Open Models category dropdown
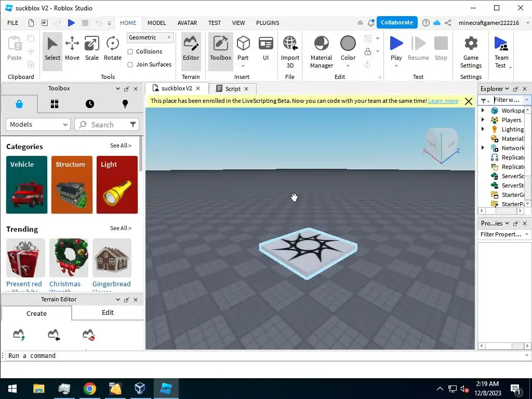This screenshot has width=532, height=399. tap(38, 125)
